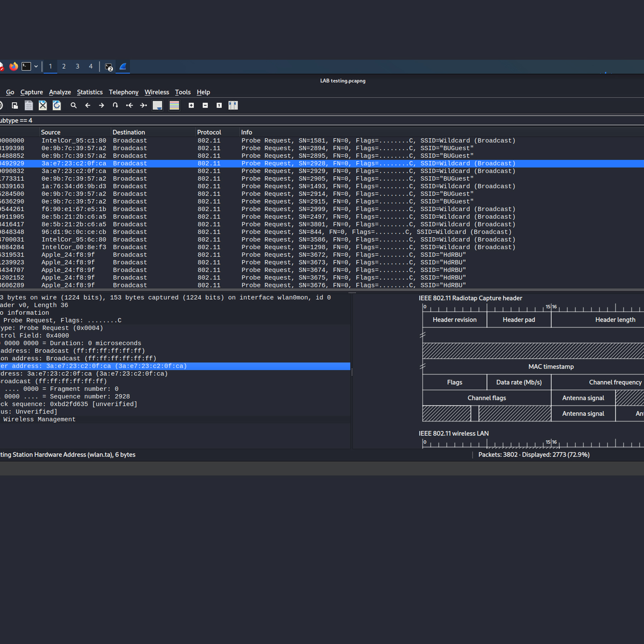Toggle auto-scroll during live capture
The height and width of the screenshot is (644, 644).
tap(157, 106)
